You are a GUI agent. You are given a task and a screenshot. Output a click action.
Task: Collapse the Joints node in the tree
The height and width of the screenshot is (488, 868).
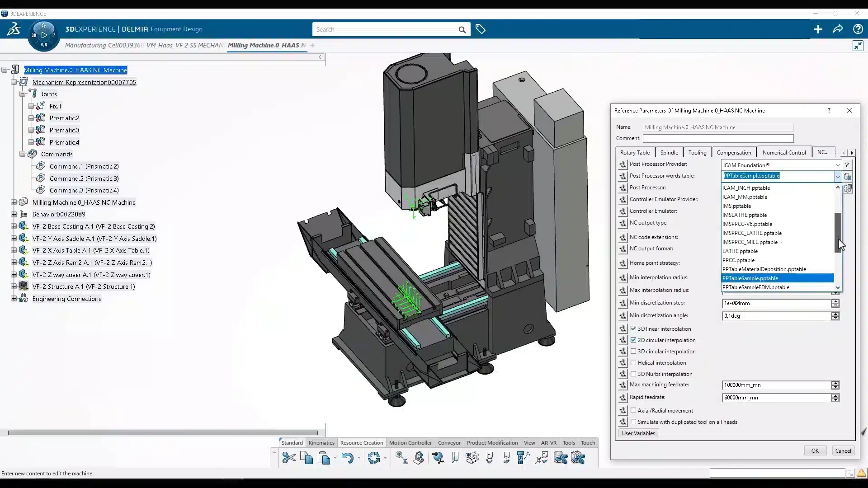(23, 94)
